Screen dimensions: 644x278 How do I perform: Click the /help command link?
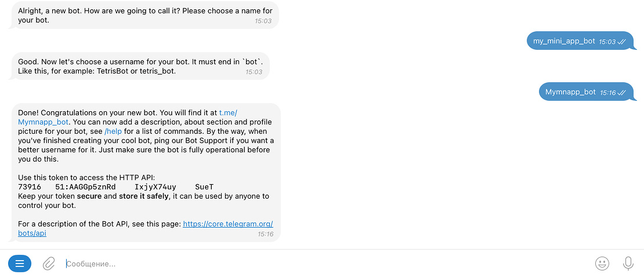113,131
